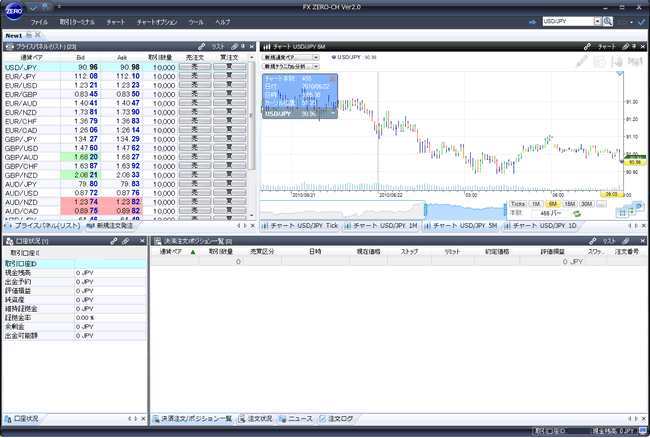Click the blue checkmark icon at top right
This screenshot has height=438, width=650.
(641, 22)
